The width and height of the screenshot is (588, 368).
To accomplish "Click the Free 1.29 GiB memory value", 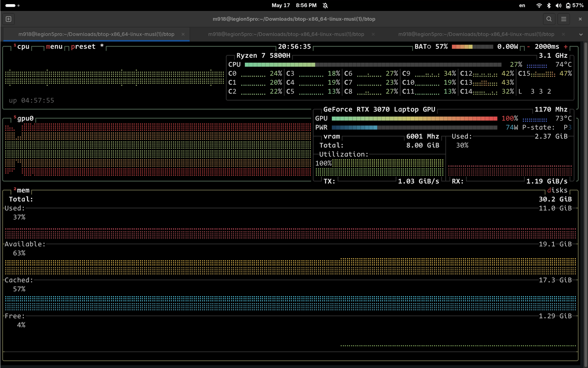I will coord(555,316).
